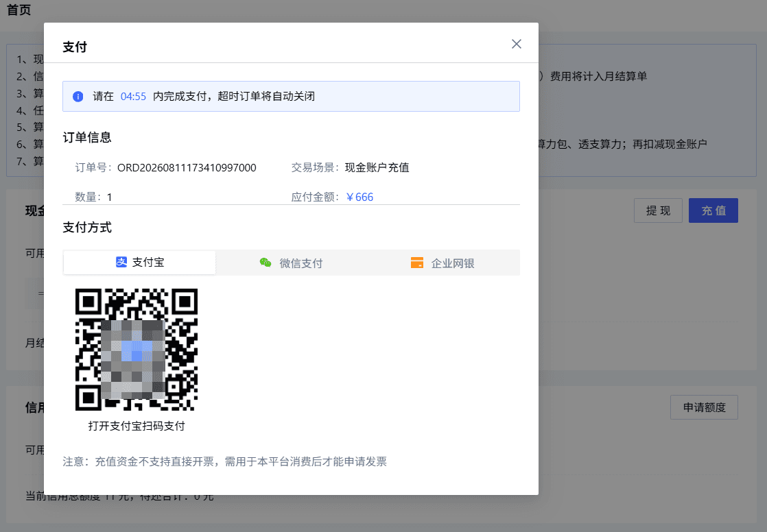
Task: Click the countdown timer 04:55
Action: [133, 97]
